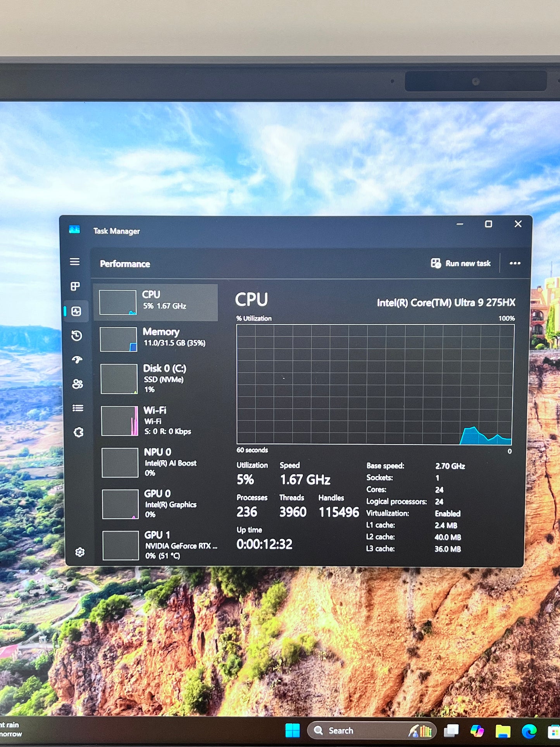Viewport: 560px width, 747px height.
Task: Click the Logical processors value 24
Action: (439, 502)
